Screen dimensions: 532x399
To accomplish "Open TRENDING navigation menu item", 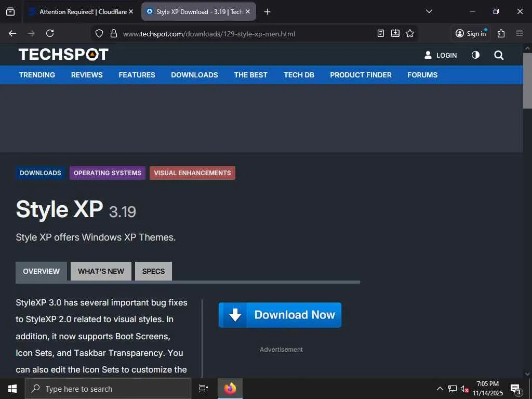I will point(37,75).
